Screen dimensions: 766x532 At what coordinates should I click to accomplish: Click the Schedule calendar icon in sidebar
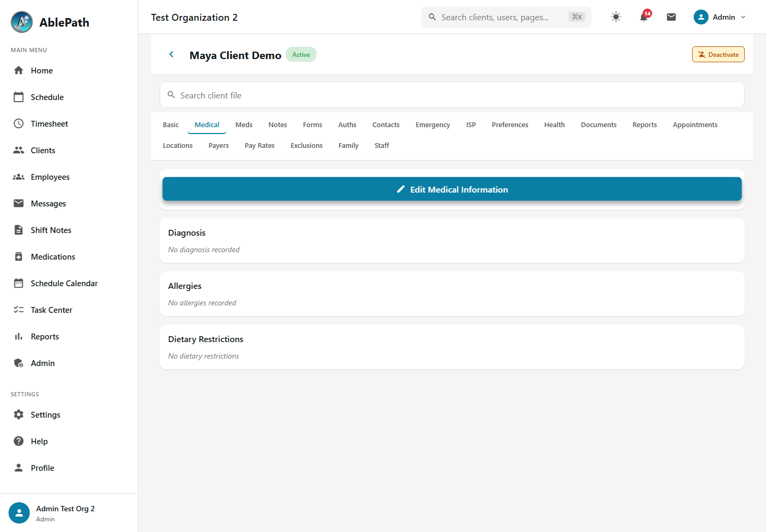(19, 97)
